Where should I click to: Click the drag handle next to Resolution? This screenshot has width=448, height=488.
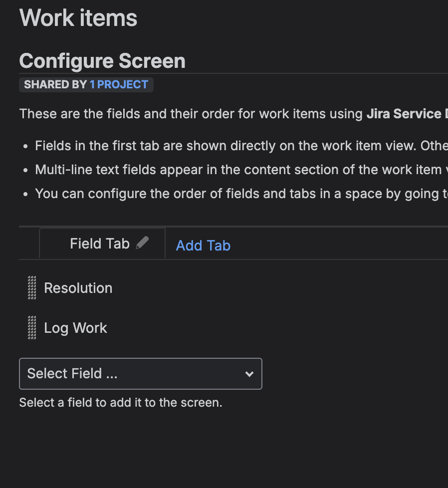31,288
